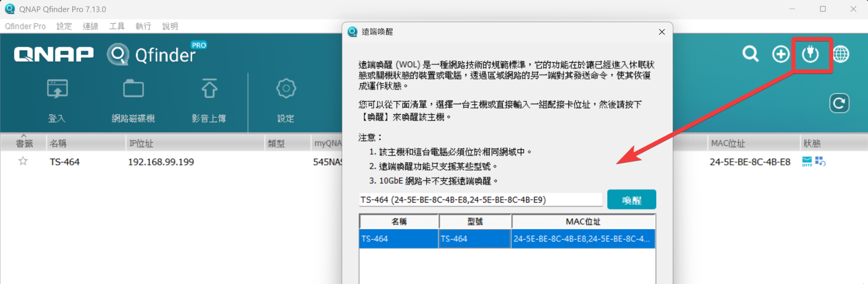Click the SMTP status icon for TS-464
The height and width of the screenshot is (284, 868).
[x=807, y=161]
